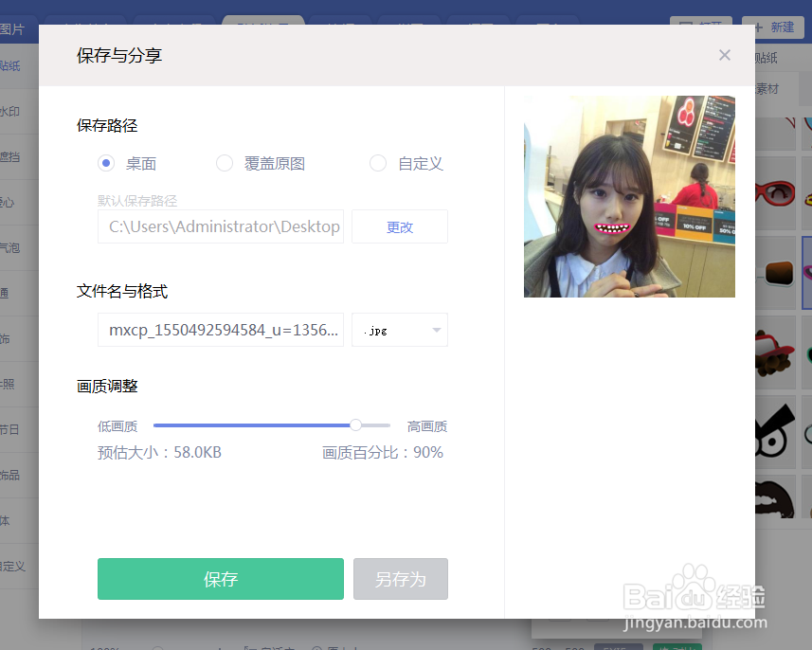Select the 覆盖原图 save option
Image resolution: width=812 pixels, height=650 pixels.
coord(224,163)
